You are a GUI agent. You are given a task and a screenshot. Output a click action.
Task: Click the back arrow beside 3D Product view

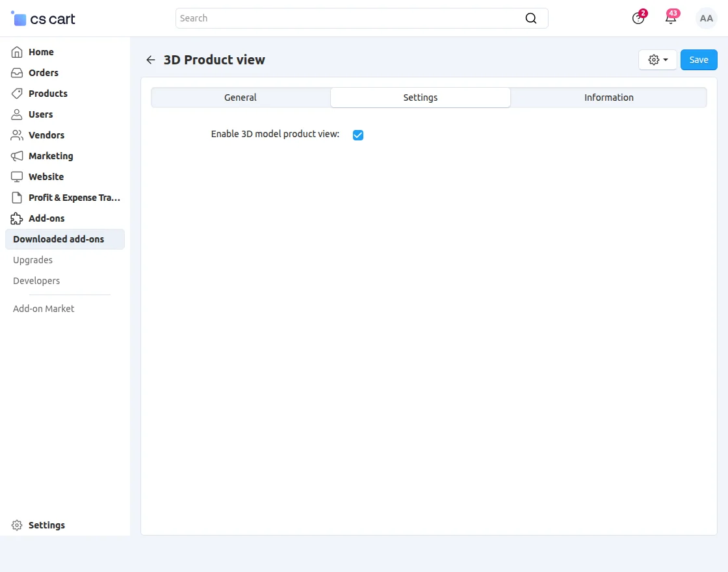151,60
